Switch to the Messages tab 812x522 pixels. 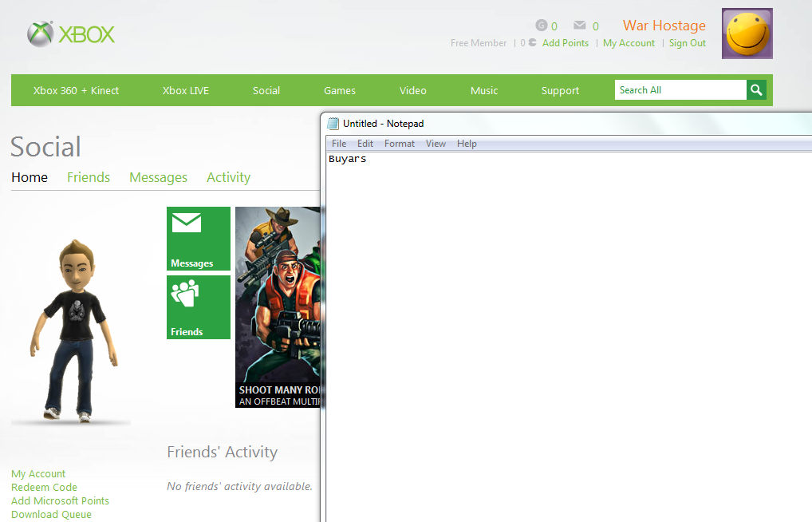click(159, 177)
